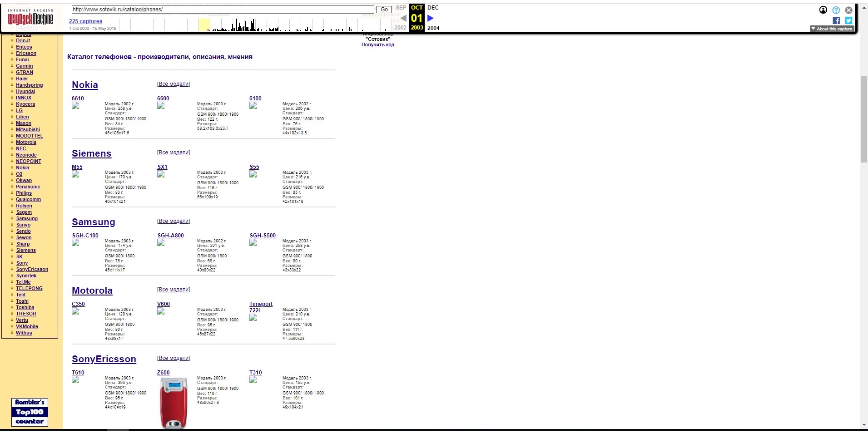Select VKMobile in the sidebar brand list
The width and height of the screenshot is (868, 443).
27,326
